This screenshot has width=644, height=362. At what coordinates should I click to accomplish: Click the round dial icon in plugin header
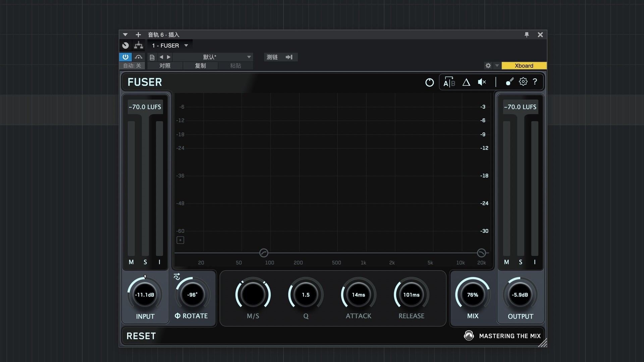click(x=125, y=45)
